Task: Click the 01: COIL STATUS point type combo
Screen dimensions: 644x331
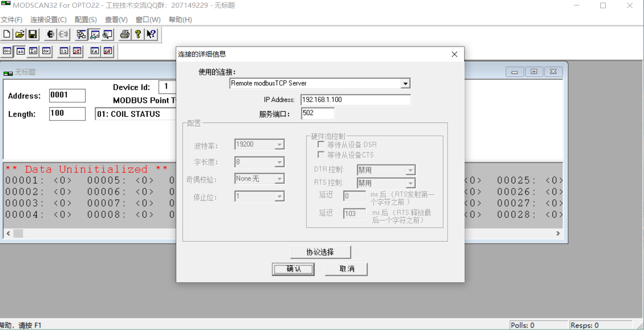Action: pos(136,114)
